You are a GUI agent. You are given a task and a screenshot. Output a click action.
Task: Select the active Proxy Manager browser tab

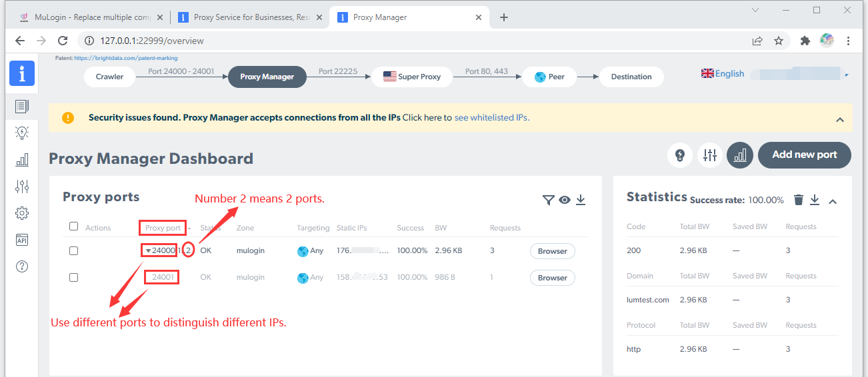click(x=410, y=17)
